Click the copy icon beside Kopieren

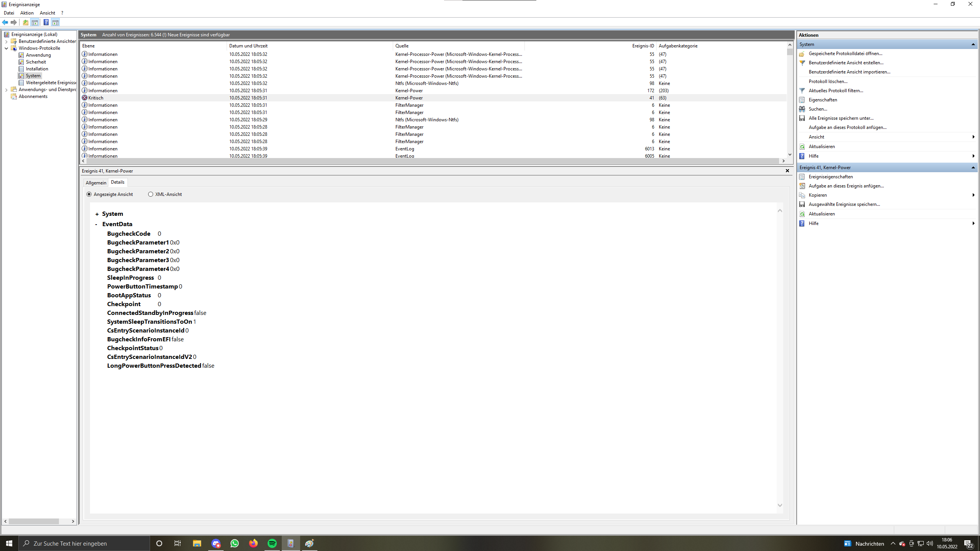point(802,195)
